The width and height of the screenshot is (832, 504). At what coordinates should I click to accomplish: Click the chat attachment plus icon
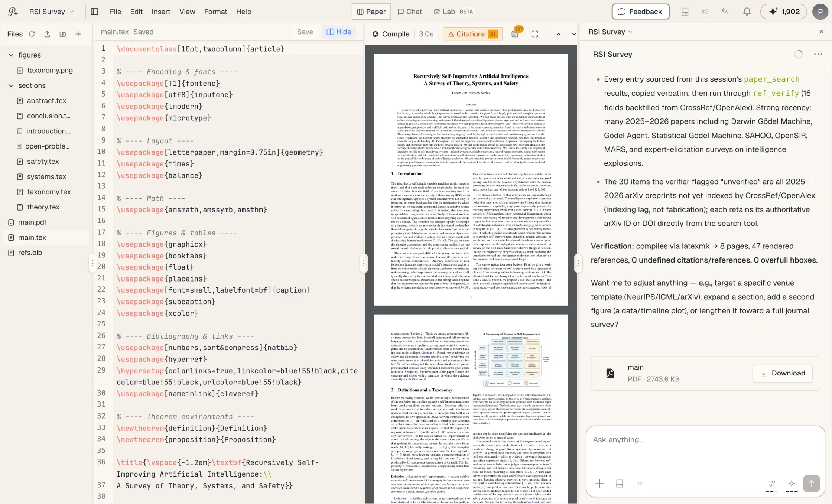[x=599, y=484]
